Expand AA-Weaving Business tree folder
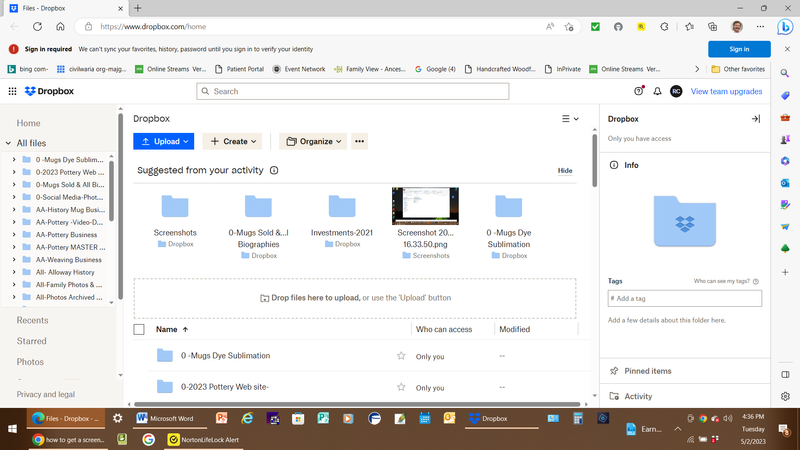This screenshot has width=800, height=450. point(14,260)
